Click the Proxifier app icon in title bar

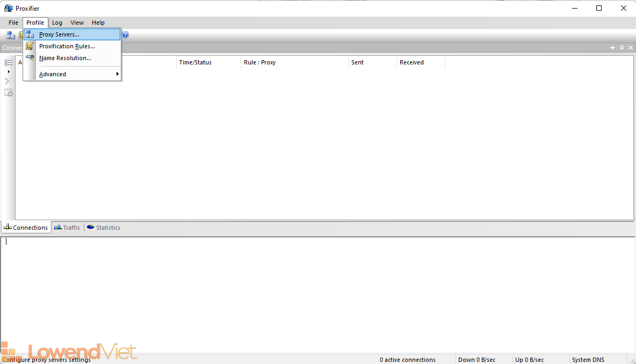8,8
